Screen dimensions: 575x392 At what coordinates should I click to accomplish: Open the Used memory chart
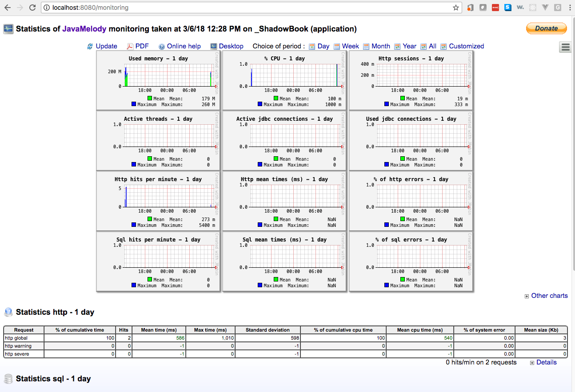coord(158,80)
